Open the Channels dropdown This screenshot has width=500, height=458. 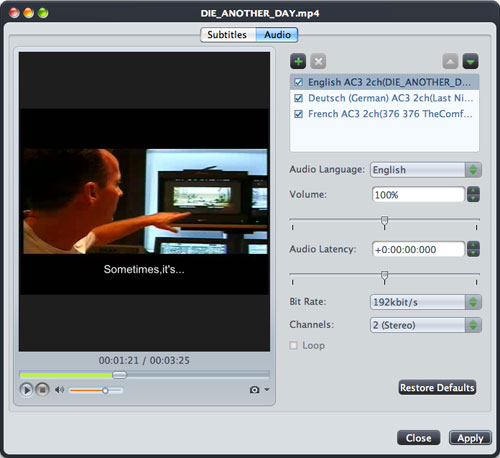point(426,325)
